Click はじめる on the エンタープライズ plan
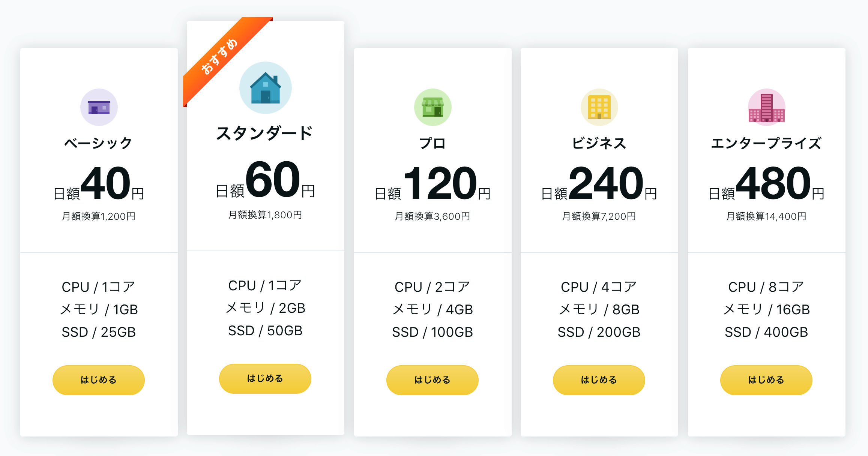 point(766,379)
